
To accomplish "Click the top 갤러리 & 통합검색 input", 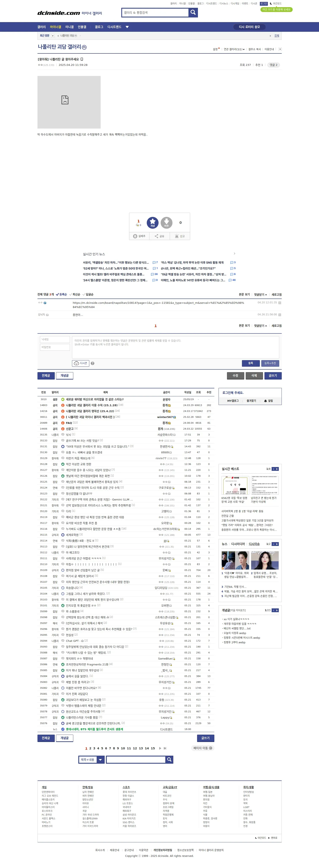I will [x=155, y=12].
